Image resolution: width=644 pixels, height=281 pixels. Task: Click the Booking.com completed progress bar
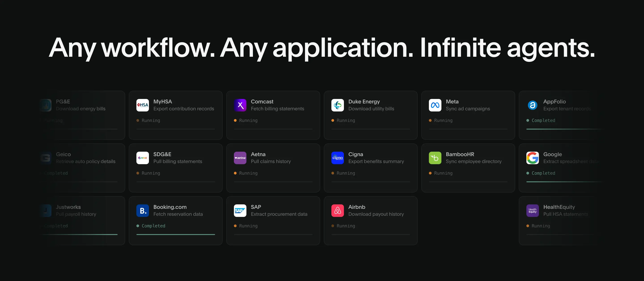click(x=176, y=235)
